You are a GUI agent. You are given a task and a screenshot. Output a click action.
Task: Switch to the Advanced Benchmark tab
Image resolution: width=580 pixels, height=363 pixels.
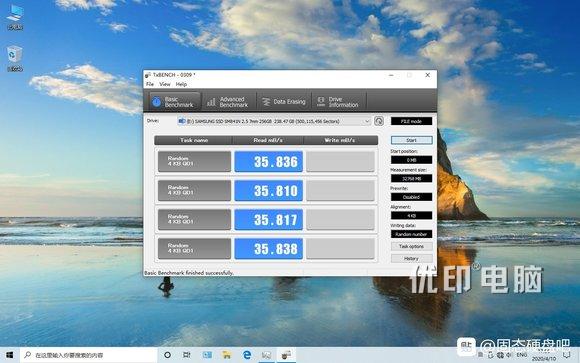(228, 102)
